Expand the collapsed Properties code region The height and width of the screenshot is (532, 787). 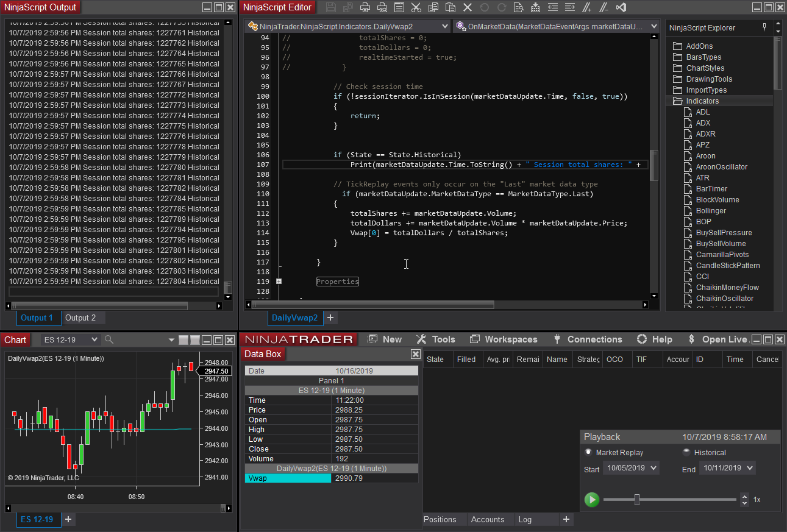(279, 282)
